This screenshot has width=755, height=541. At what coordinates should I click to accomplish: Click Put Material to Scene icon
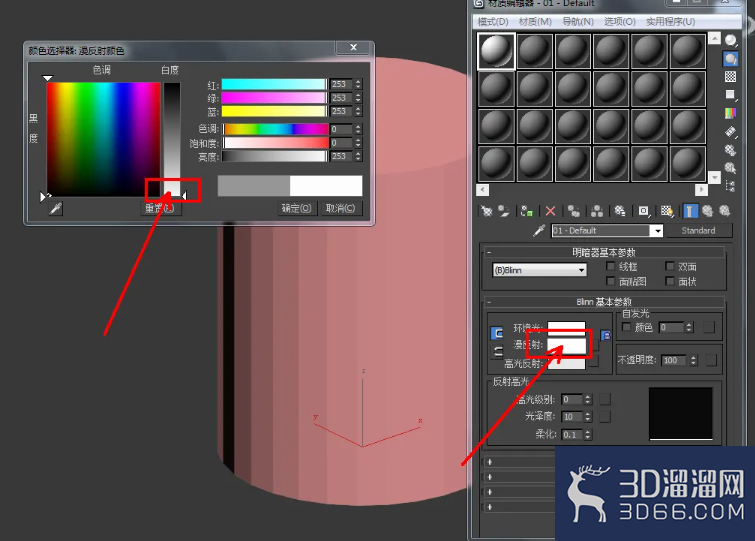504,211
